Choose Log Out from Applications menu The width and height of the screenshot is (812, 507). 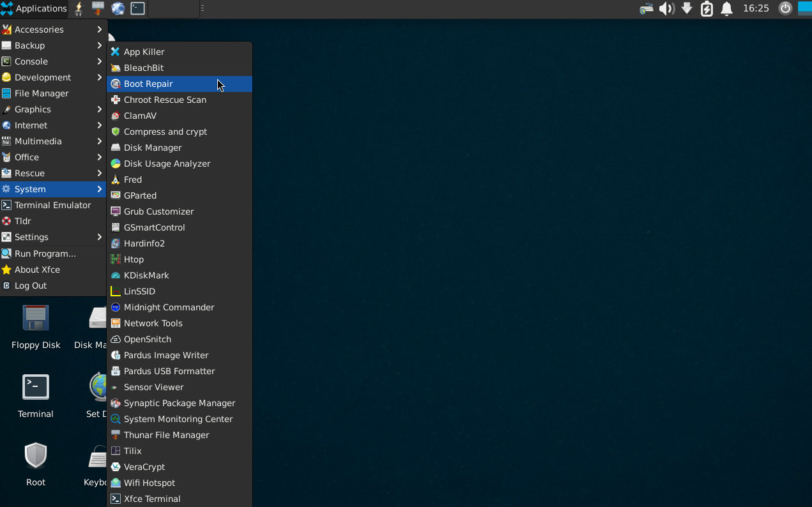(31, 285)
